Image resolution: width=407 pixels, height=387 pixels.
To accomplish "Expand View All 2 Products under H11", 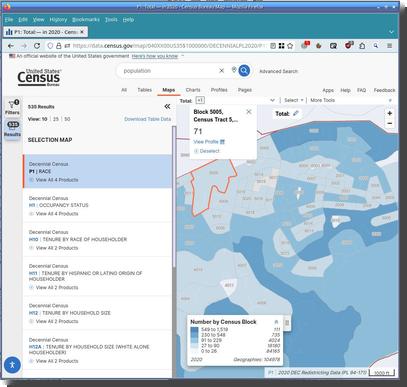I will pos(54,287).
